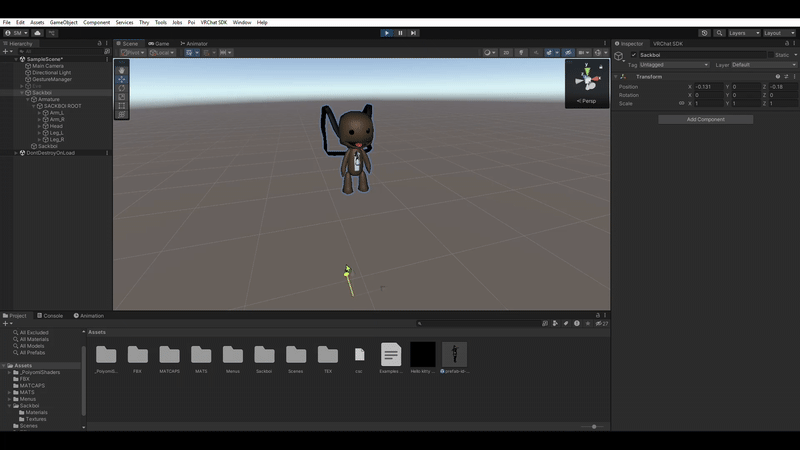Open the scene camera settings dropdown
The height and width of the screenshot is (450, 800).
coord(583,53)
